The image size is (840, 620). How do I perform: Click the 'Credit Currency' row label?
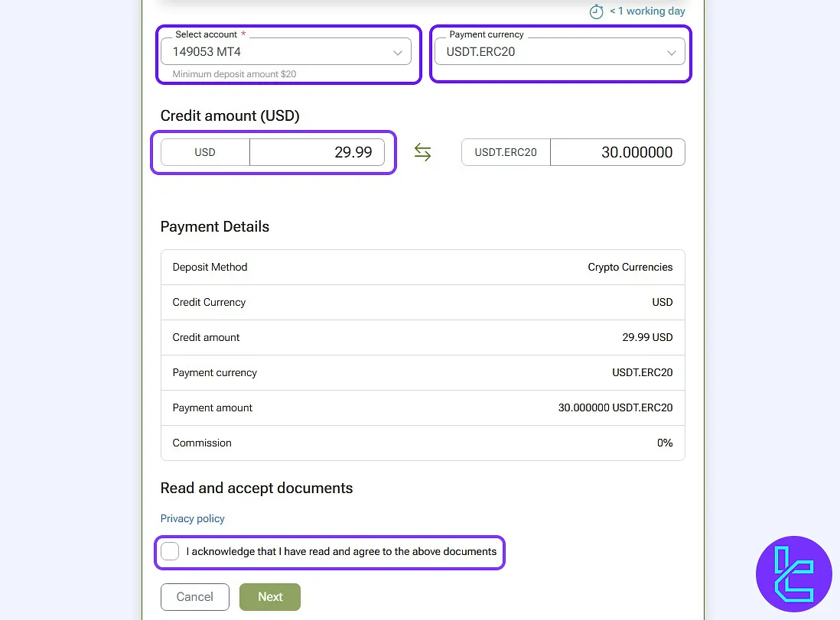pyautogui.click(x=209, y=303)
